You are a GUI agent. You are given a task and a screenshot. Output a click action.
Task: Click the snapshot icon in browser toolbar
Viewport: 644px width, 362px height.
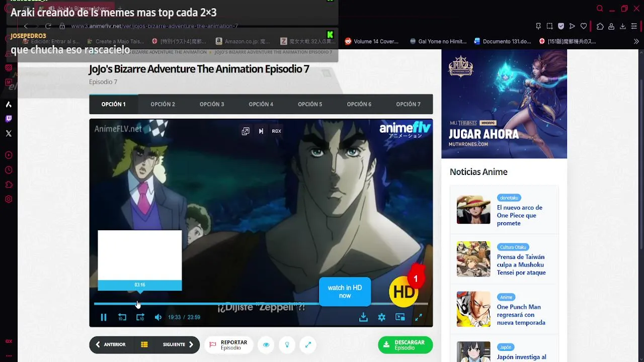[x=549, y=26]
